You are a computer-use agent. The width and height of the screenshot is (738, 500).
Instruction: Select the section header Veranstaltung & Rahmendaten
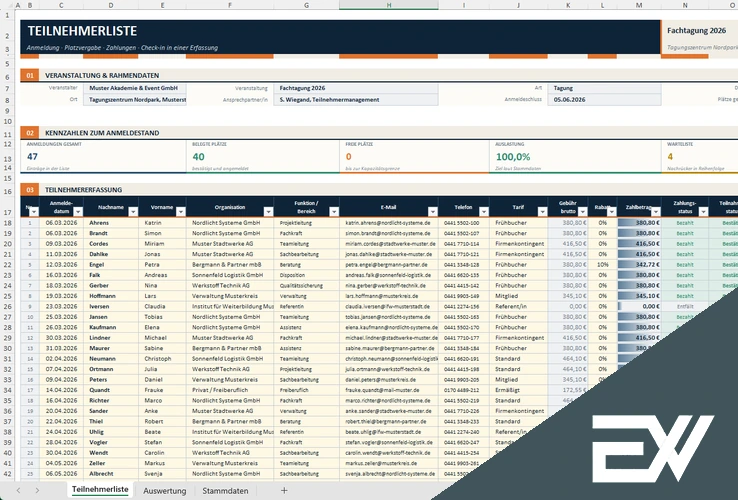(102, 75)
